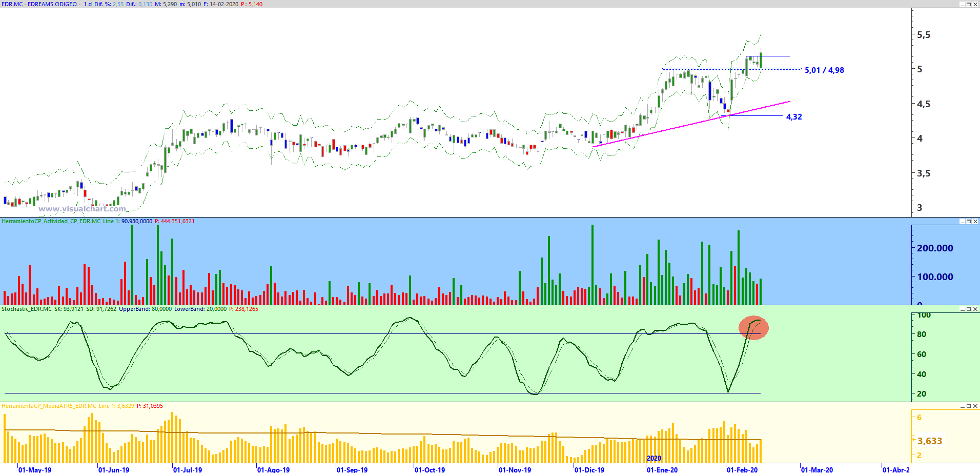Click the '3,5' price axis label
This screenshot has width=980, height=473.
pos(924,173)
